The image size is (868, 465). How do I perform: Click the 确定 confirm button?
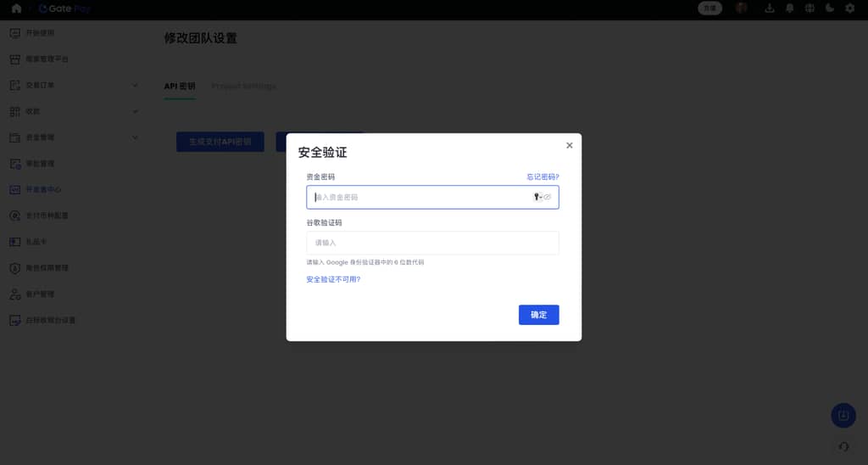coord(538,315)
